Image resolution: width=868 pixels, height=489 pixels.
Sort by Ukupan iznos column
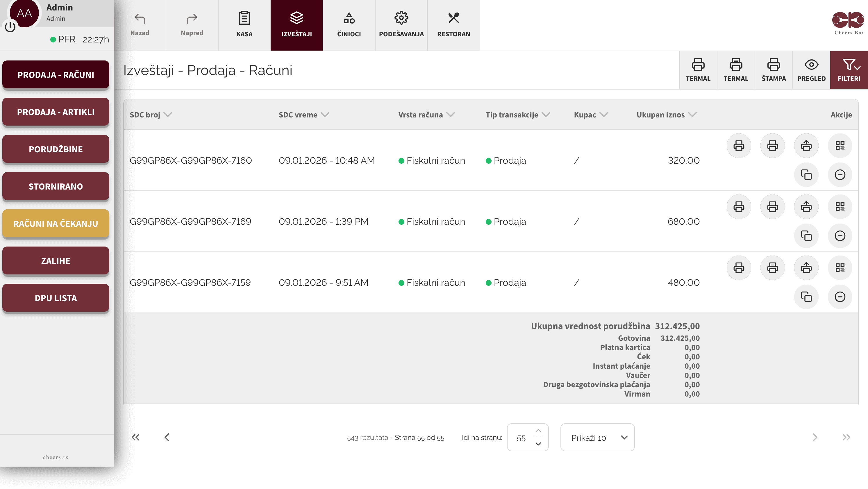666,115
